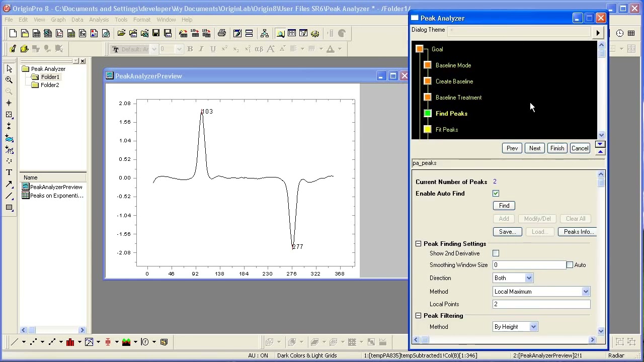Save the project with the floppy disk icon
The width and height of the screenshot is (644, 362).
156,34
